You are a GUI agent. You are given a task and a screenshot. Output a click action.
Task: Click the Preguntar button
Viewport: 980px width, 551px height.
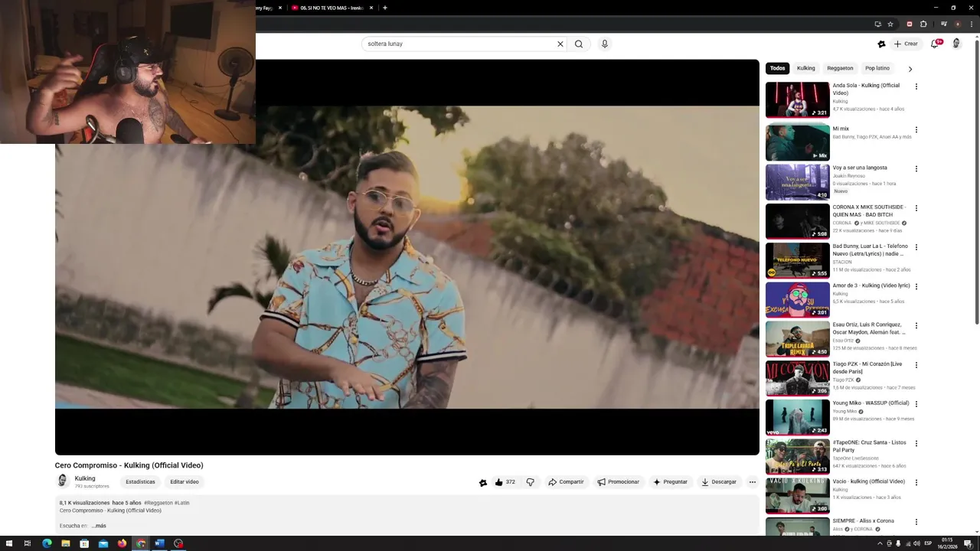pyautogui.click(x=670, y=482)
